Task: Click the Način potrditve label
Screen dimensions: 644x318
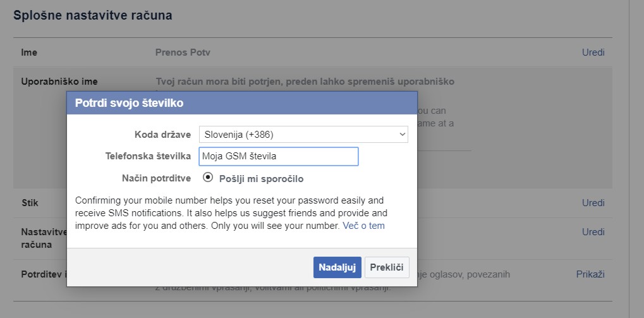Action: [x=156, y=178]
